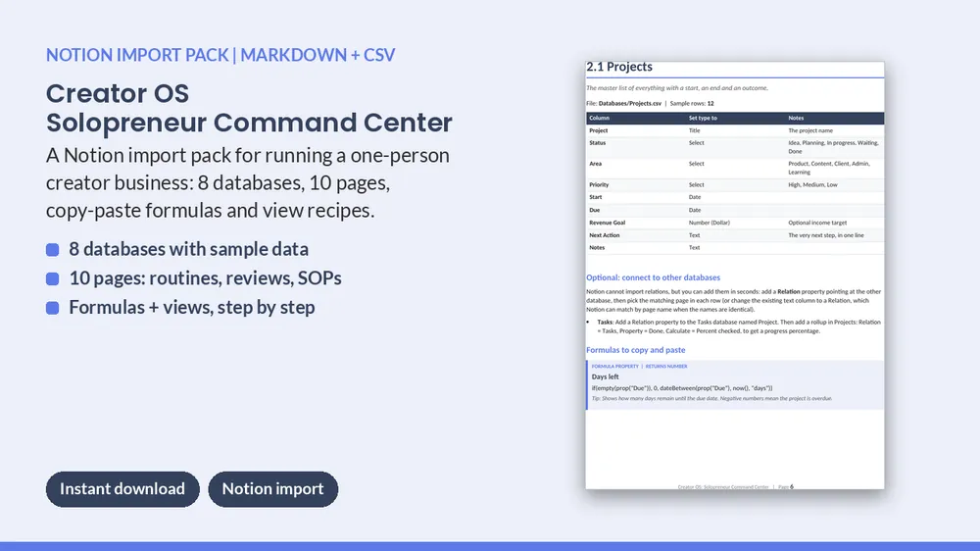Click the '2.1 Projects' heading in the preview
This screenshot has width=980, height=551.
click(x=619, y=67)
